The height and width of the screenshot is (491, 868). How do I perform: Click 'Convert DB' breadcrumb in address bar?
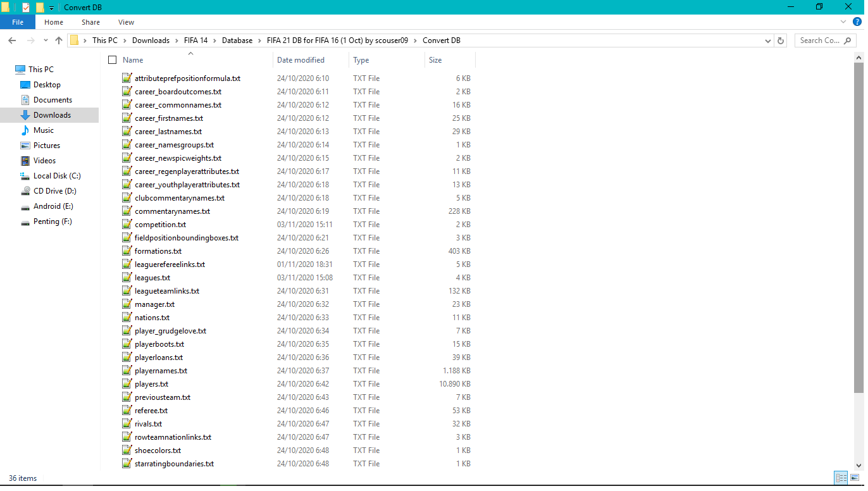442,40
